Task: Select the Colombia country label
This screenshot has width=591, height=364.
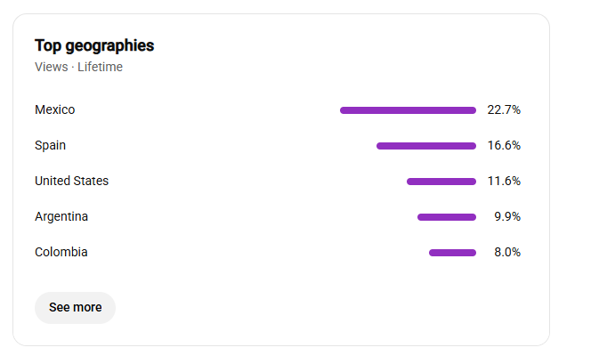Action: 61,252
